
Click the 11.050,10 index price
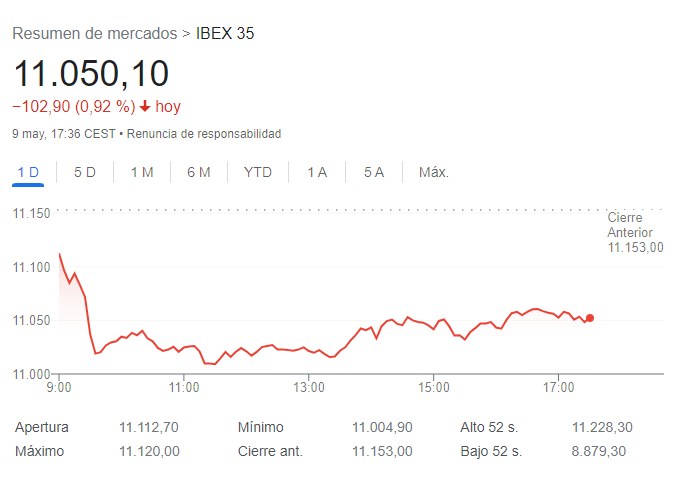[91, 73]
